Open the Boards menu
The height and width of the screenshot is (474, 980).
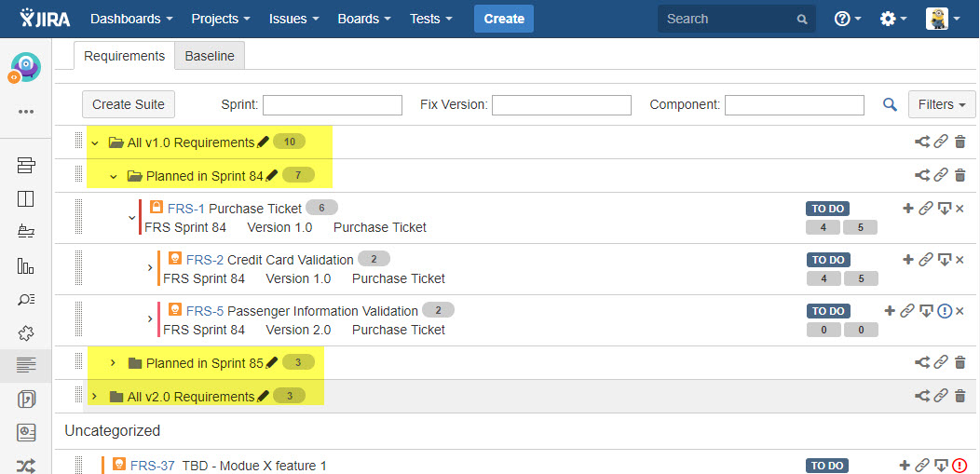[x=364, y=19]
